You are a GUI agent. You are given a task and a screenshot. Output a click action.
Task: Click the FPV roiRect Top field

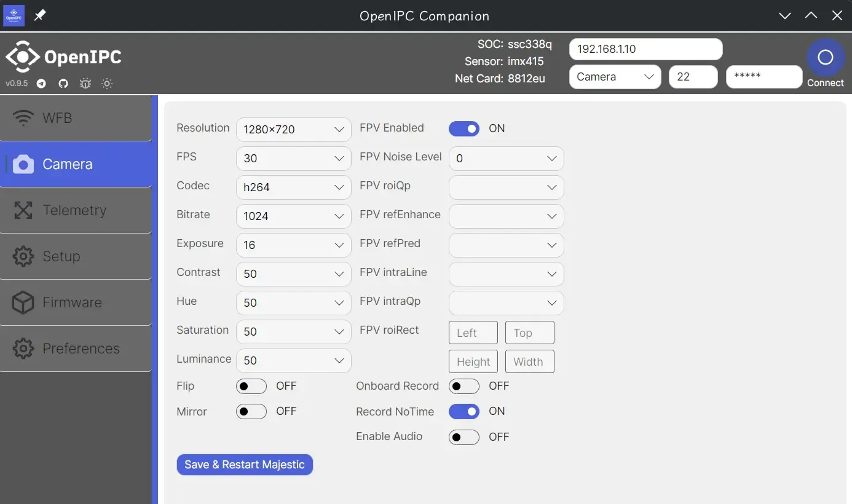(530, 333)
